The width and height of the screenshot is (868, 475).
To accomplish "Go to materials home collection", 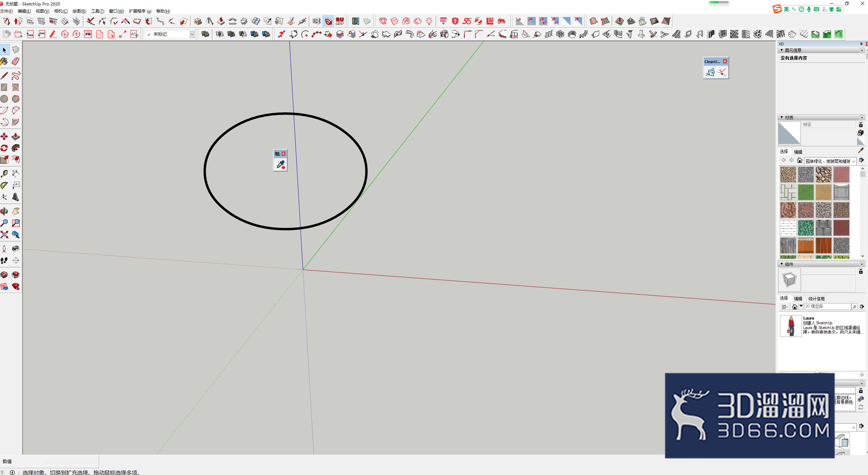I will tap(799, 160).
